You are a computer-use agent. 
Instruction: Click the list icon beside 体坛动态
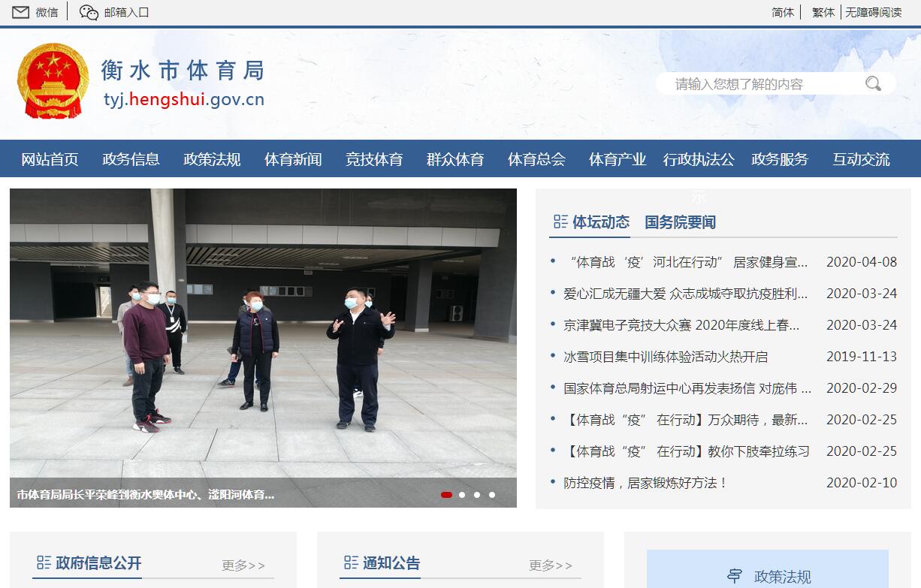[x=560, y=222]
